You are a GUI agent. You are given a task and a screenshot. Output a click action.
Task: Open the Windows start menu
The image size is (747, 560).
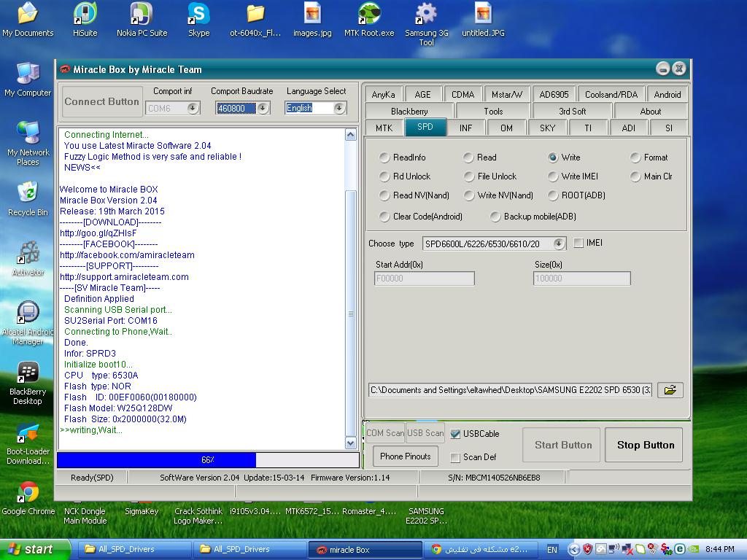click(34, 549)
